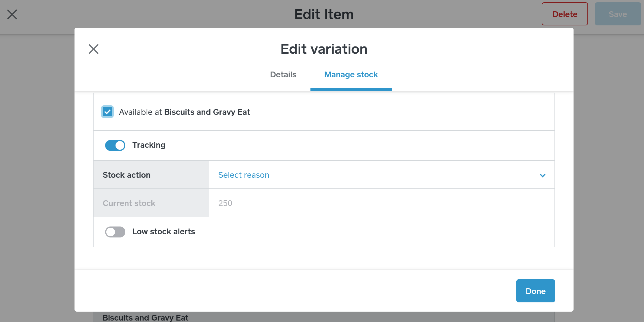644x322 pixels.
Task: Click the Save button
Action: tap(618, 14)
